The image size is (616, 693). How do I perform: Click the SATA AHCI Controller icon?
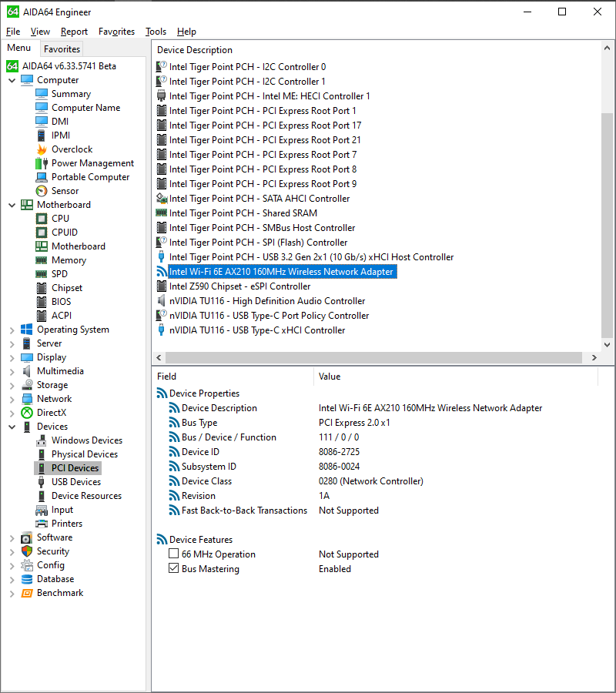pyautogui.click(x=162, y=199)
